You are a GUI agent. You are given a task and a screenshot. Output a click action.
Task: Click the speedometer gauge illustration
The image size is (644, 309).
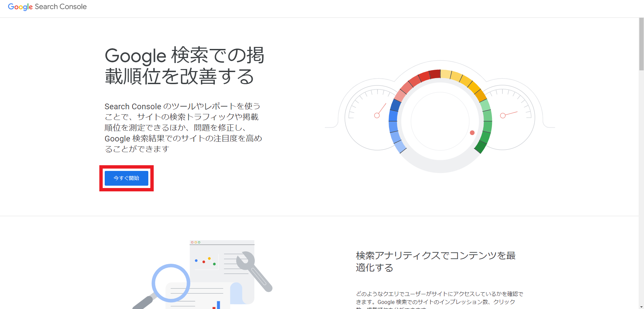(440, 117)
